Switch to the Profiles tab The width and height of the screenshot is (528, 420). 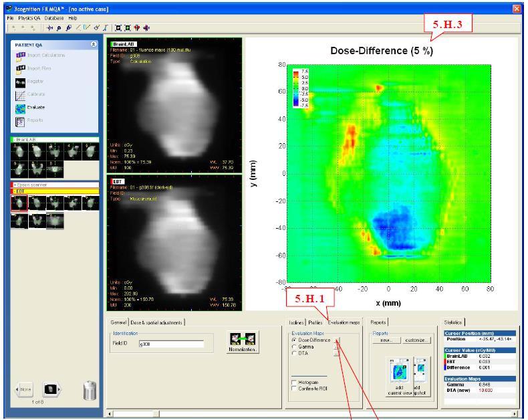pyautogui.click(x=315, y=322)
